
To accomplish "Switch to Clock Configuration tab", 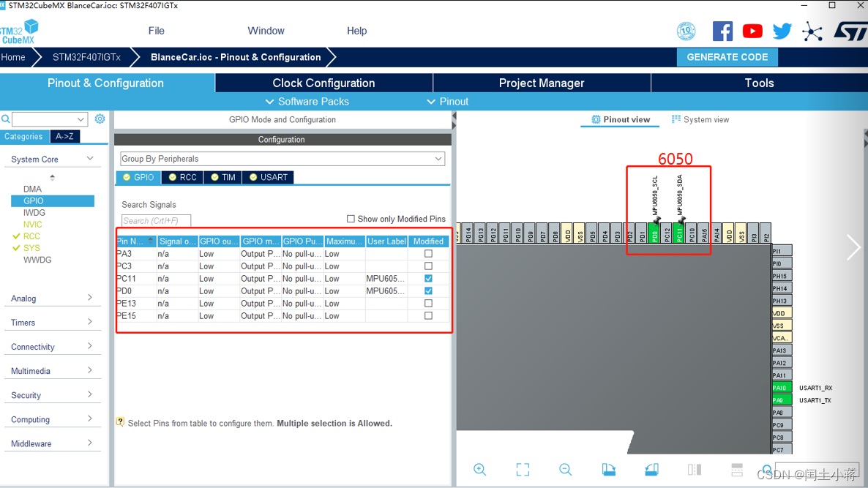I will (323, 83).
